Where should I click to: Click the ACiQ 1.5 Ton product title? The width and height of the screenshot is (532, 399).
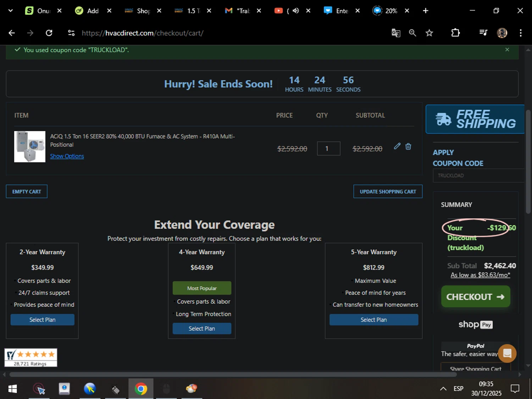143,140
